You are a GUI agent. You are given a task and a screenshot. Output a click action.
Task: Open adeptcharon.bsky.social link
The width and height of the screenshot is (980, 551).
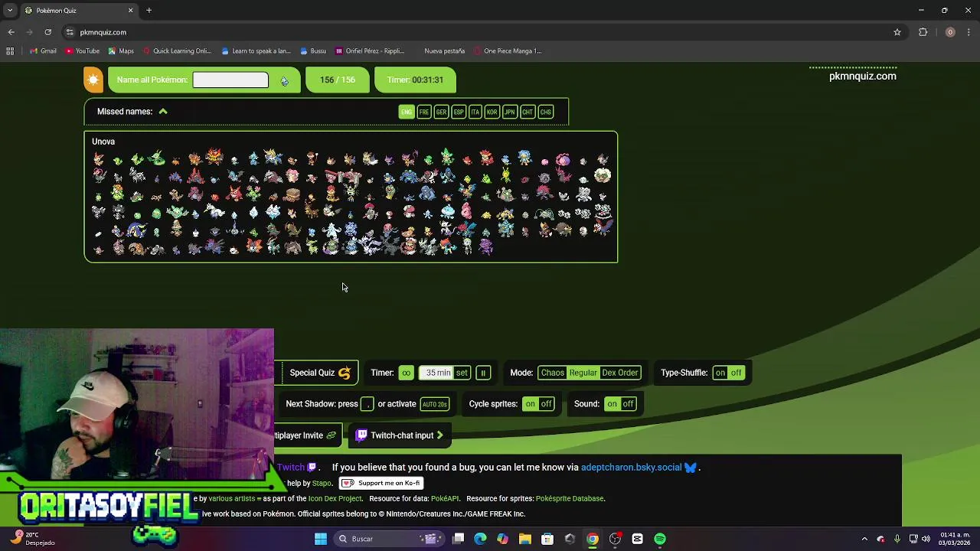click(x=639, y=468)
